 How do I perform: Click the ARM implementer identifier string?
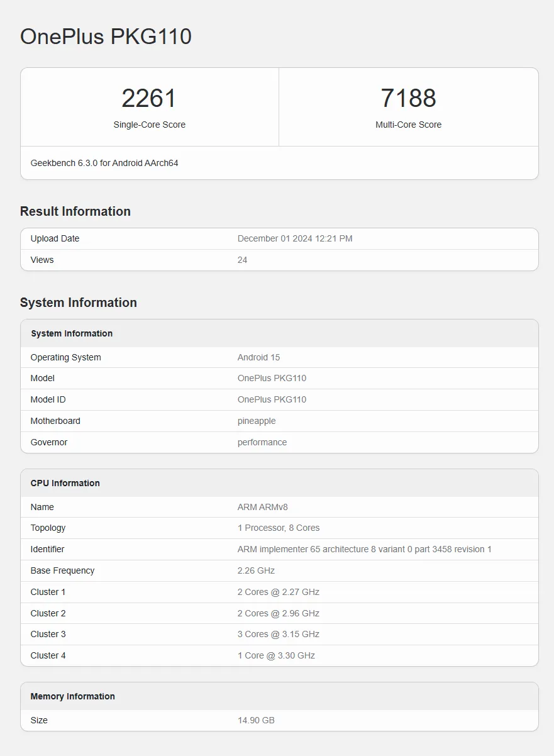[364, 549]
